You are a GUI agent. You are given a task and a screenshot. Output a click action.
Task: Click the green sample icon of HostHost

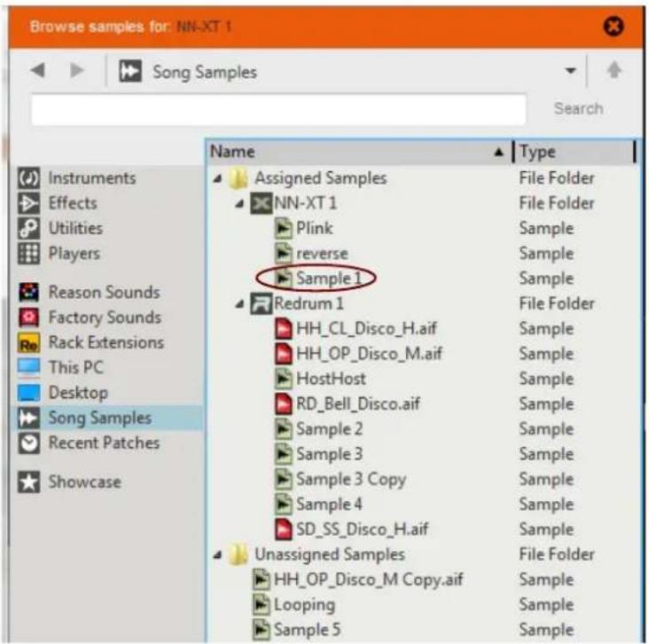tap(284, 379)
